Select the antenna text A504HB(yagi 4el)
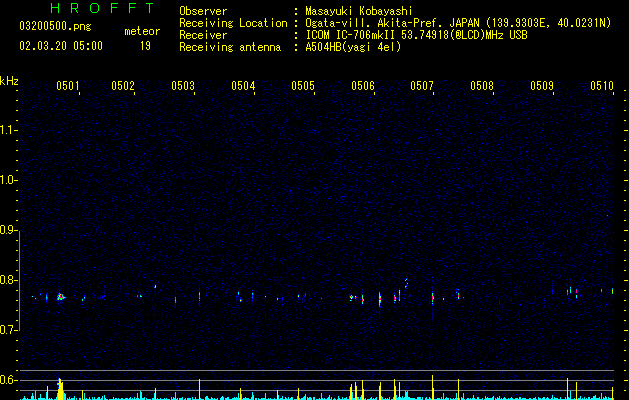This screenshot has width=629, height=400. (353, 47)
